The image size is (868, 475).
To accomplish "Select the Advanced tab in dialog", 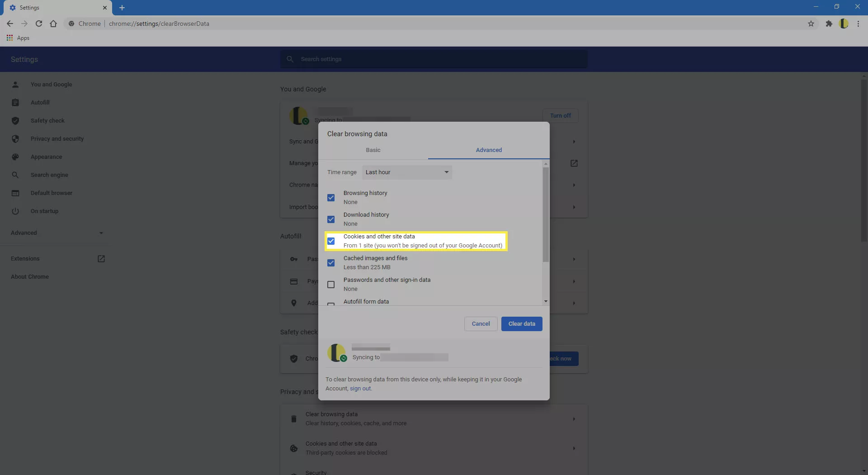I will click(489, 150).
